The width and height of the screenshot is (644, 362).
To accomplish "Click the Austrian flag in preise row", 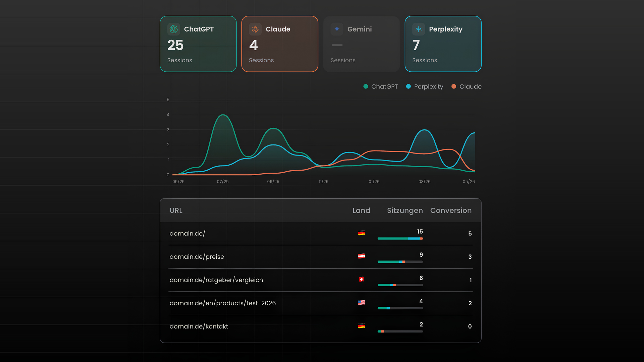I will 361,256.
